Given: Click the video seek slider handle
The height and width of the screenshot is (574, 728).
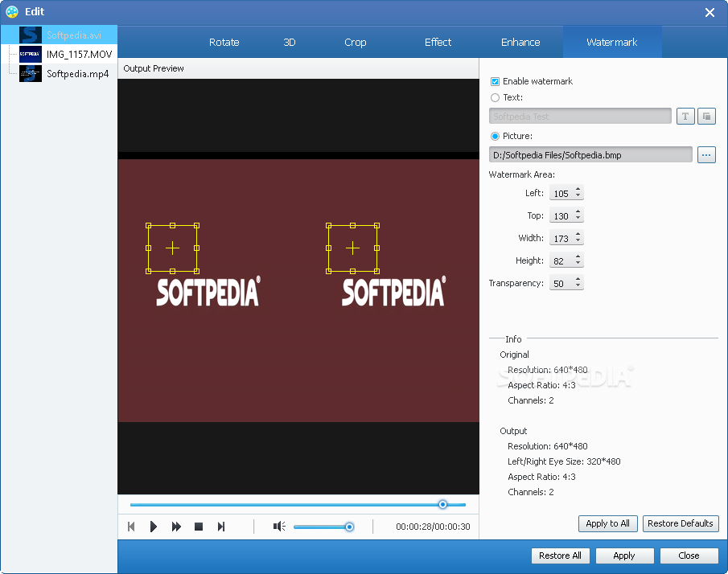Looking at the screenshot, I should point(442,504).
